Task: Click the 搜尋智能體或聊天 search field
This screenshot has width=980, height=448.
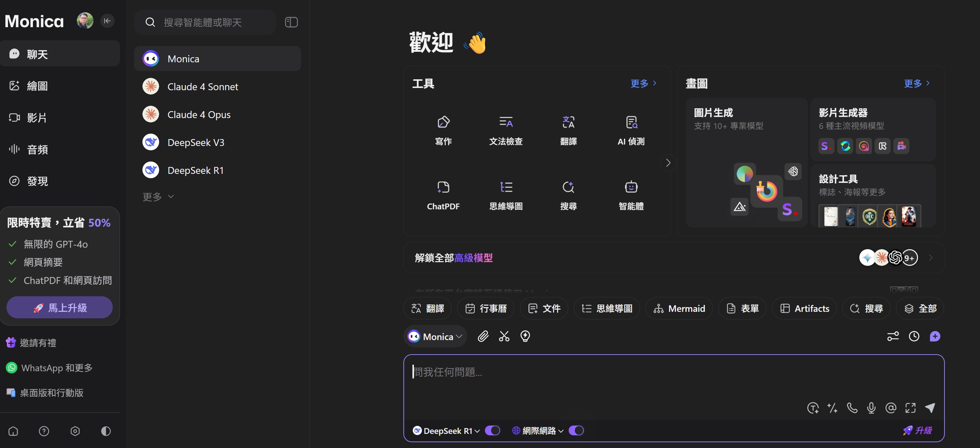Action: [205, 22]
